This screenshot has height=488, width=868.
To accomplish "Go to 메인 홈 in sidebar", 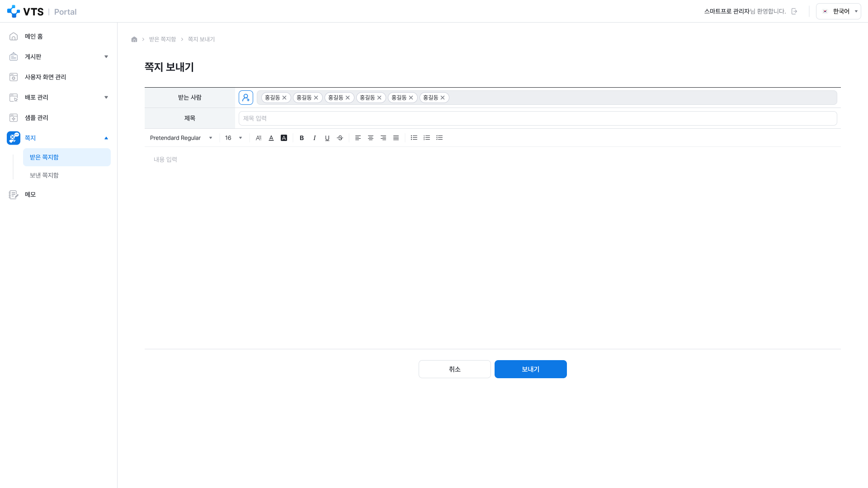I will click(x=34, y=36).
